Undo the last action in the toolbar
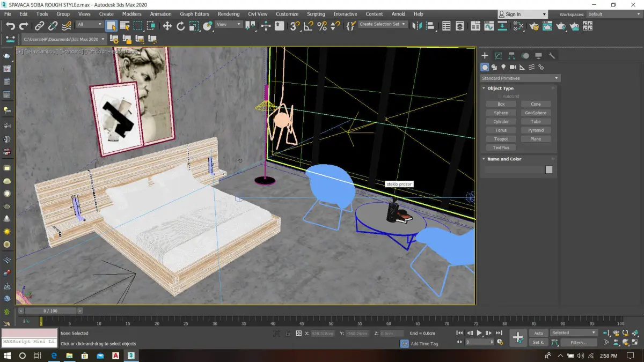644x362 pixels. click(10, 26)
